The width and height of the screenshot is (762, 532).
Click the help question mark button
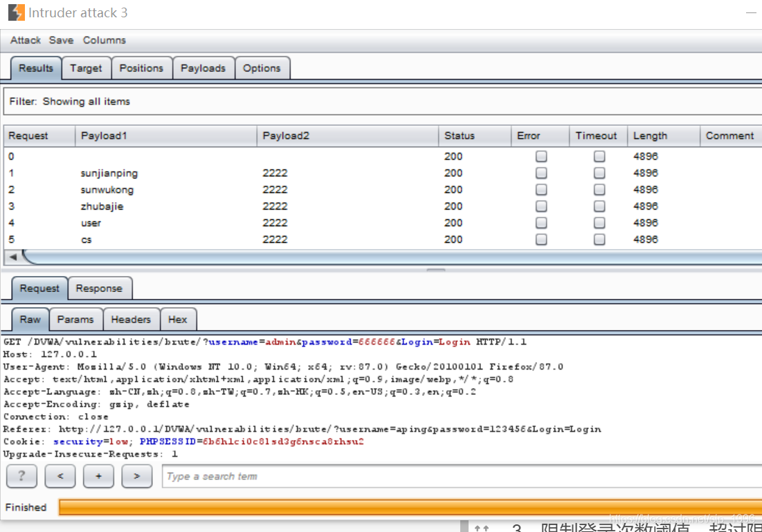click(x=21, y=476)
